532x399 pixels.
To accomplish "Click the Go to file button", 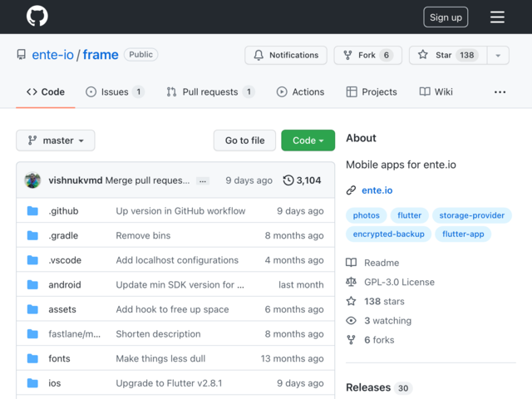I will (x=244, y=140).
